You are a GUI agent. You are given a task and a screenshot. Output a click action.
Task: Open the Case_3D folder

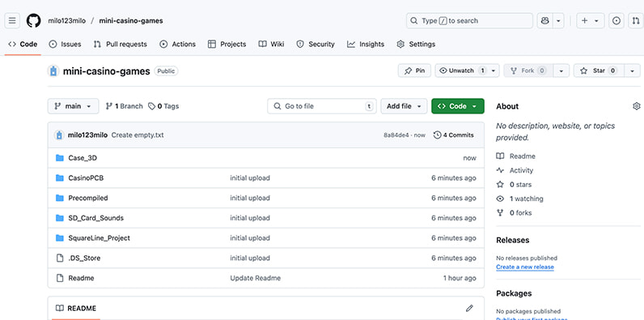point(83,158)
